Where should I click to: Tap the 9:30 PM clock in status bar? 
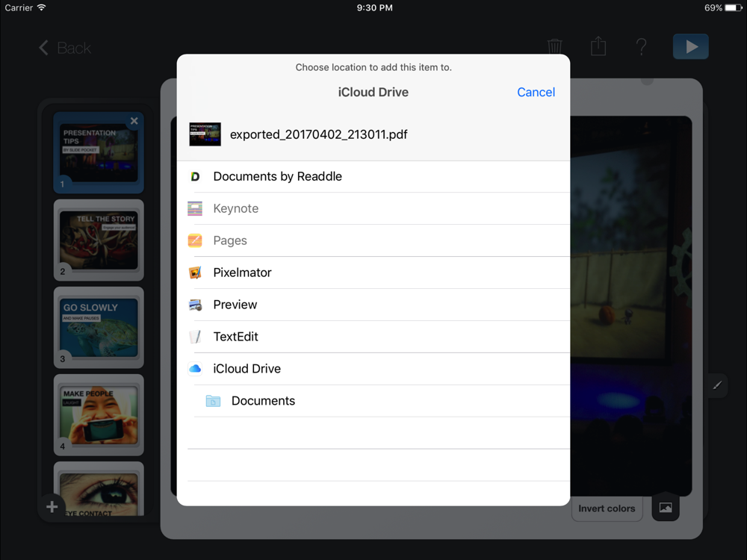coord(374,7)
